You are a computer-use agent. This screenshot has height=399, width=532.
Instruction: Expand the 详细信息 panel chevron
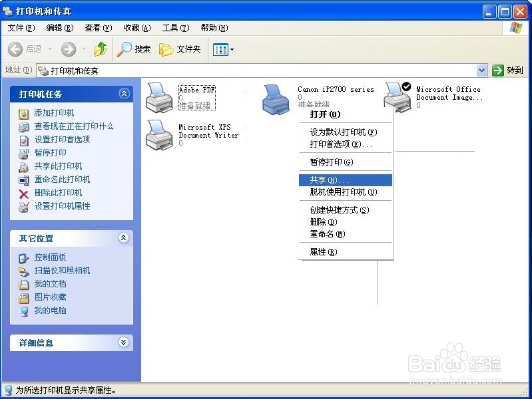click(x=124, y=342)
